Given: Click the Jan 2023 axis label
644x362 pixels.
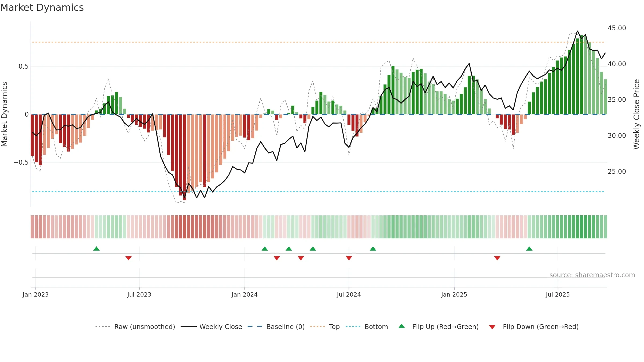Looking at the screenshot, I should click(36, 294).
